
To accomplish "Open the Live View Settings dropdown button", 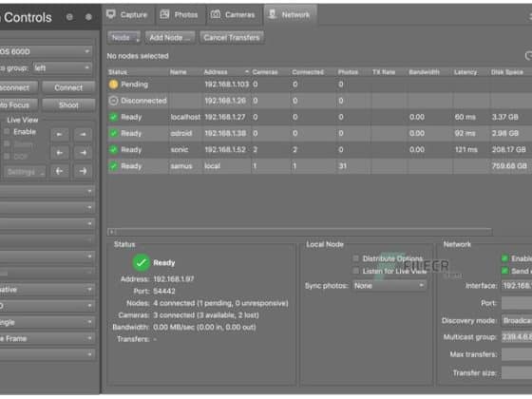I will (x=25, y=172).
